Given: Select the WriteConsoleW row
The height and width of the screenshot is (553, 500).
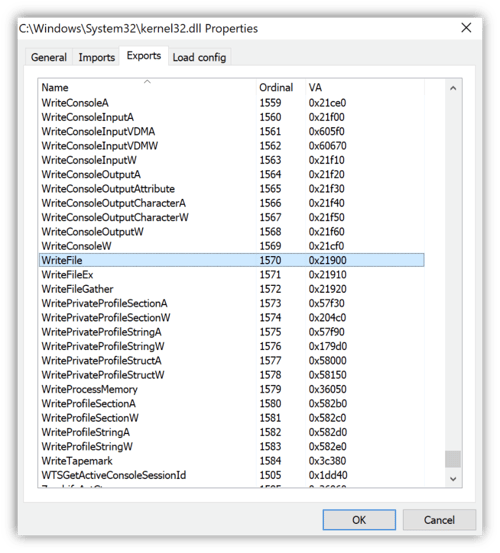Looking at the screenshot, I should (x=231, y=246).
